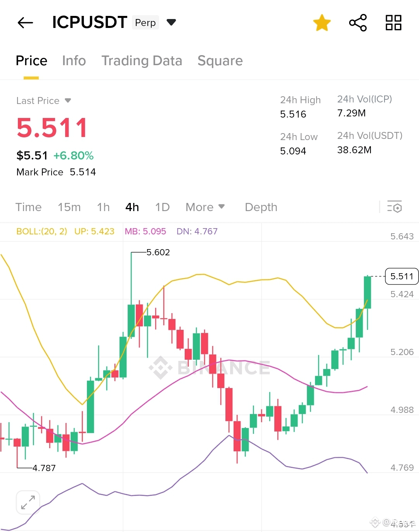Show the Time line chart
This screenshot has width=419, height=532.
pos(28,207)
